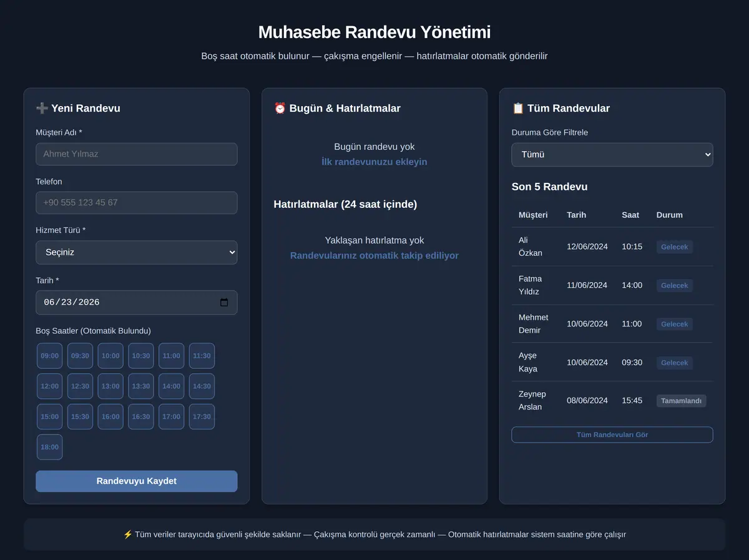Expand the Duruma Göre Filtrele dropdown
Image resolution: width=749 pixels, height=560 pixels.
pos(612,155)
